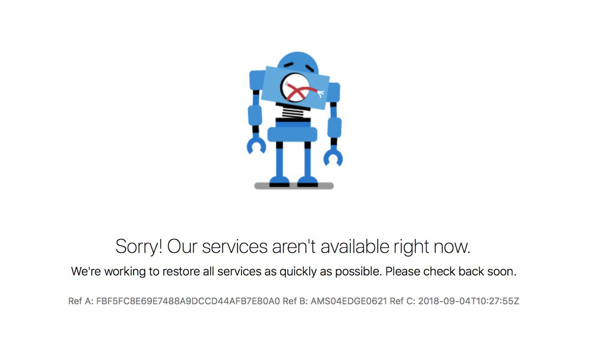Screen dimensions: 606x364
Task: Click the robot's right claw hand
Action: [x=333, y=156]
